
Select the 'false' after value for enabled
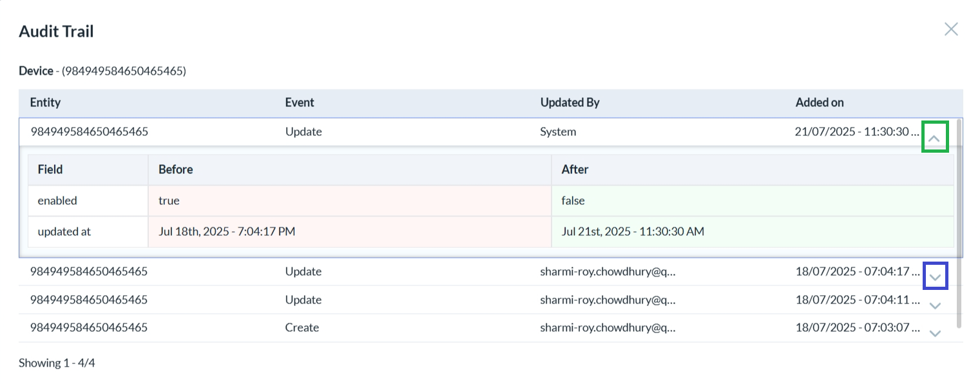(573, 200)
